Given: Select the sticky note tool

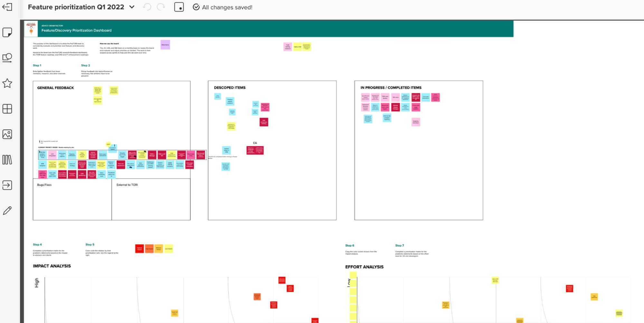Looking at the screenshot, I should 7,32.
